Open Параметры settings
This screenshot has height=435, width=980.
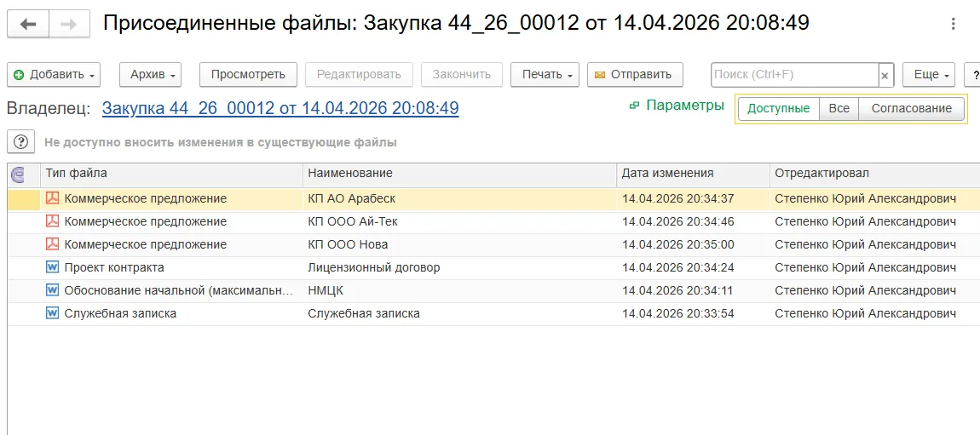[685, 106]
